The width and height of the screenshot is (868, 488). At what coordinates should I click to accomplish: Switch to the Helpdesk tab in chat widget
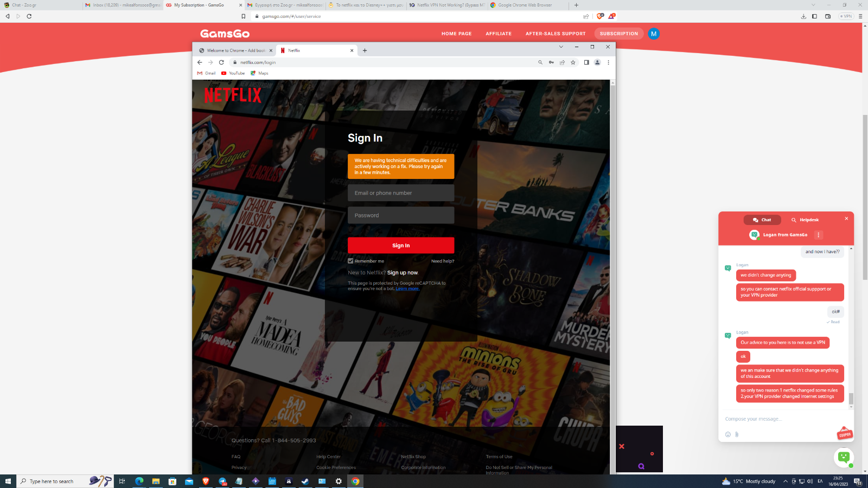pos(805,220)
